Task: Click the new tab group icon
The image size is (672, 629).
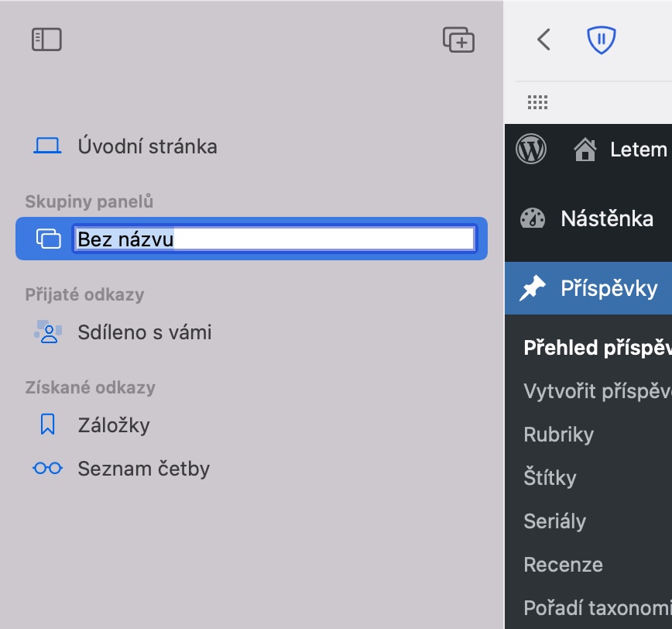Action: 458,40
